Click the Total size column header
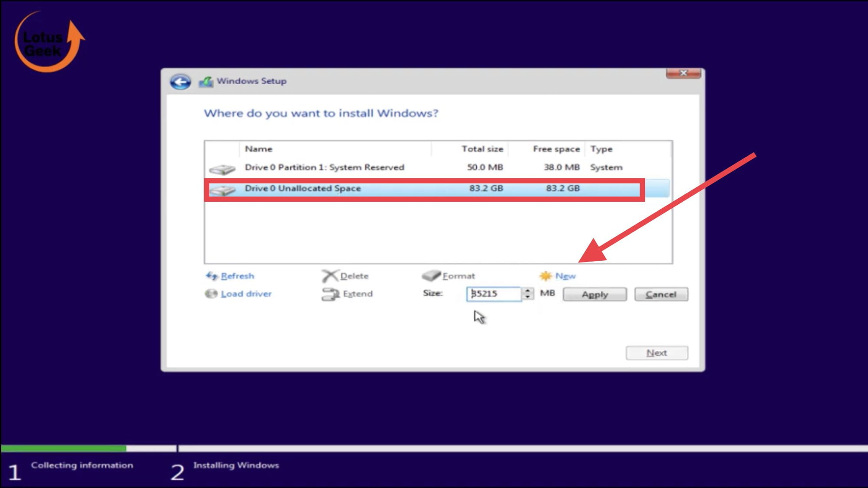Viewport: 868px width, 488px height. (x=470, y=149)
